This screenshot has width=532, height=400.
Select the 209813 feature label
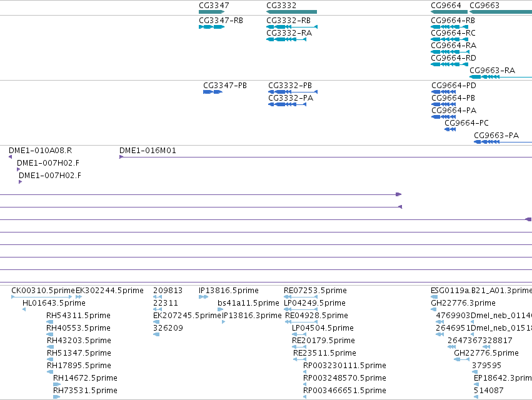168,291
